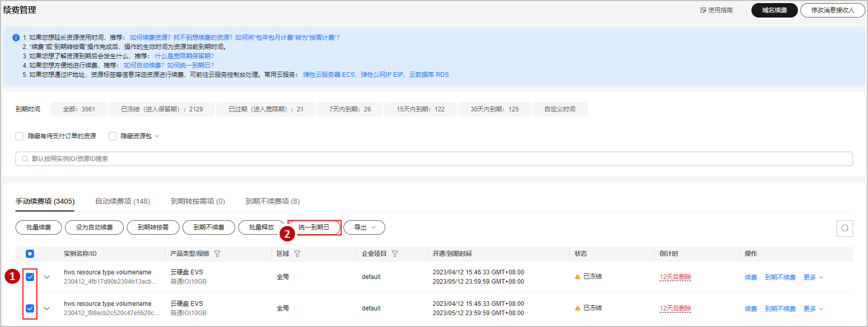Open 如何自动续费? link
The image size is (868, 327).
pyautogui.click(x=144, y=66)
